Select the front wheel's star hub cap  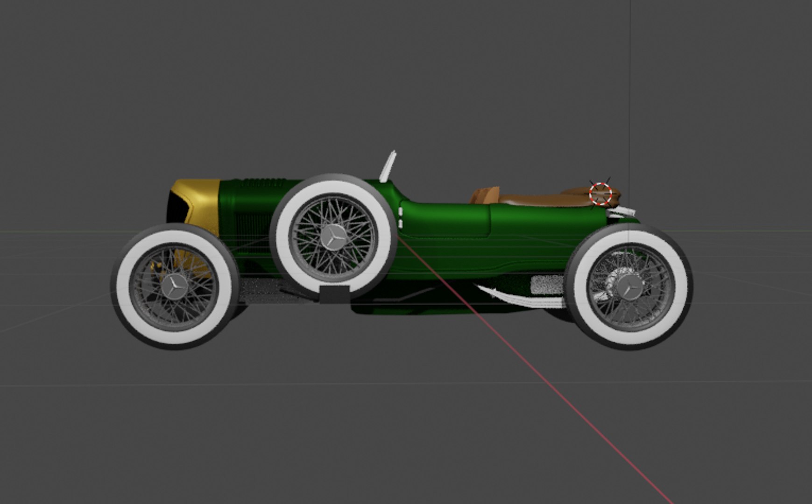(x=174, y=286)
